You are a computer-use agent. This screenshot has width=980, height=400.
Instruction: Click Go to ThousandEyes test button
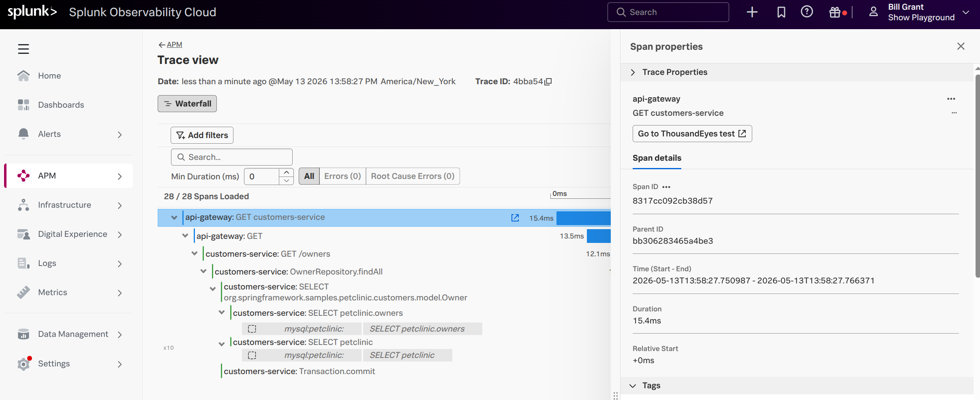tap(692, 134)
